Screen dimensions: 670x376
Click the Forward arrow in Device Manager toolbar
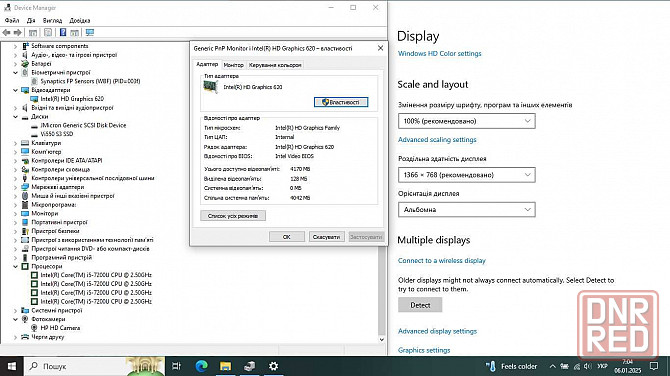(18, 32)
